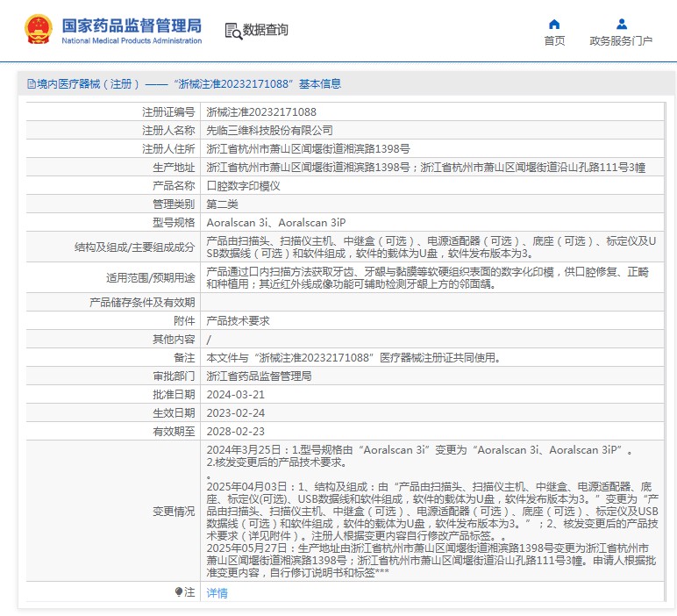
Task: Click the 数据查询 magnifier icon
Action: click(232, 31)
